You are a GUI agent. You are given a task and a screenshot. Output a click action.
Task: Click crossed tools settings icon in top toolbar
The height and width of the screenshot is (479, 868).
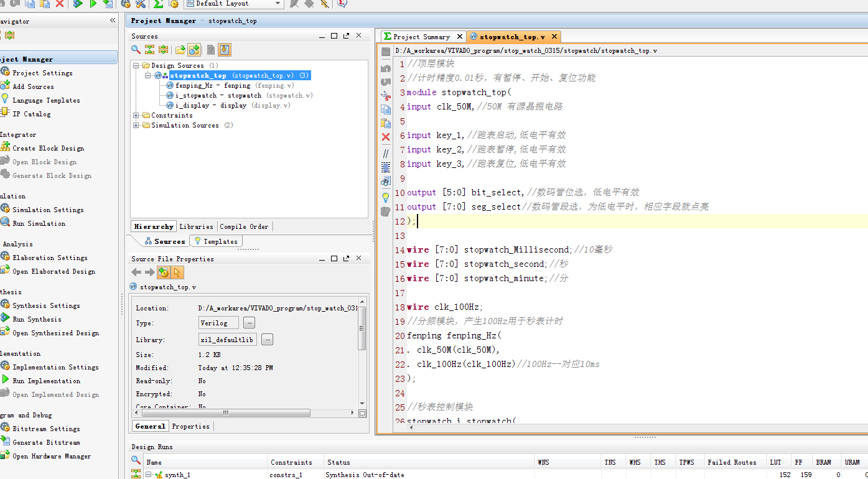point(141,4)
